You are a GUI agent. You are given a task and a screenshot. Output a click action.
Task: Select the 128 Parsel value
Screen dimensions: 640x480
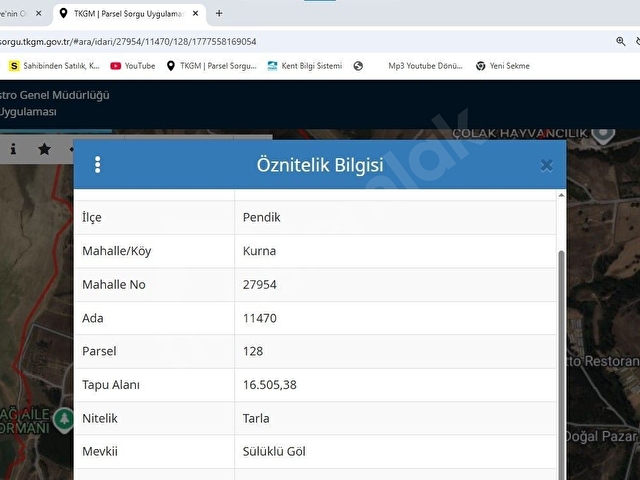pos(253,351)
